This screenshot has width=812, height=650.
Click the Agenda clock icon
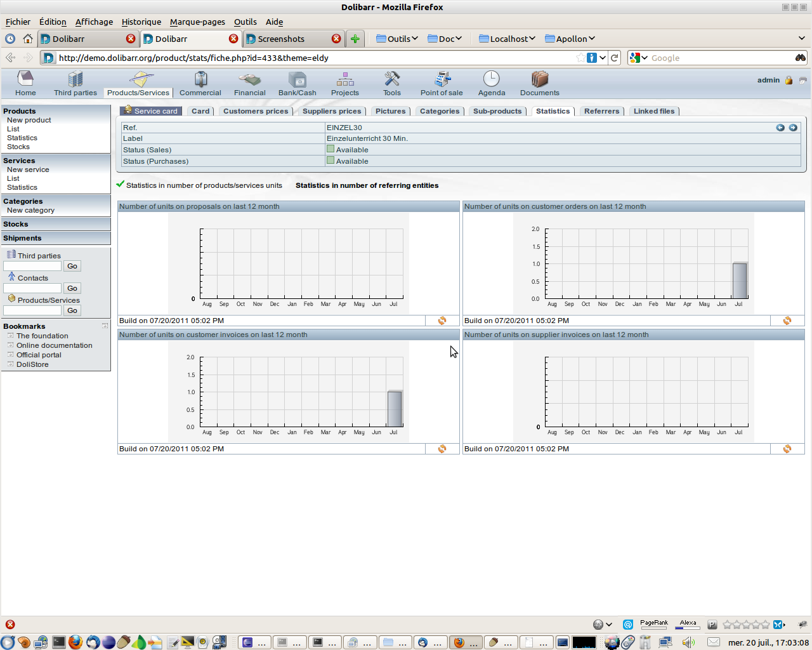point(491,79)
